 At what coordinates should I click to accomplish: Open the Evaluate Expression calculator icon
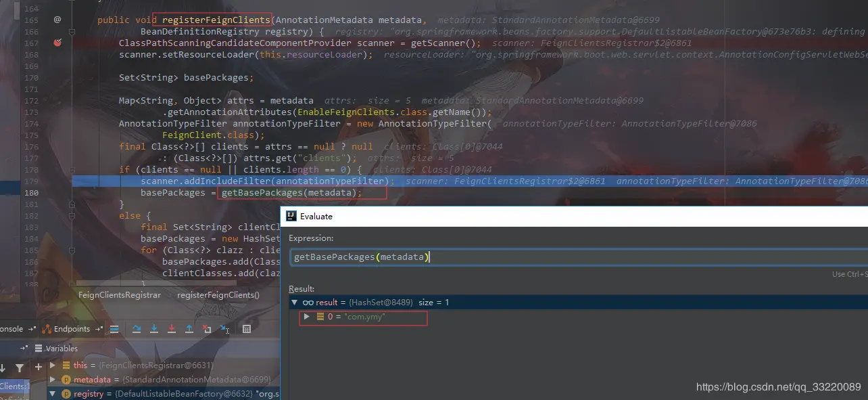[x=247, y=329]
